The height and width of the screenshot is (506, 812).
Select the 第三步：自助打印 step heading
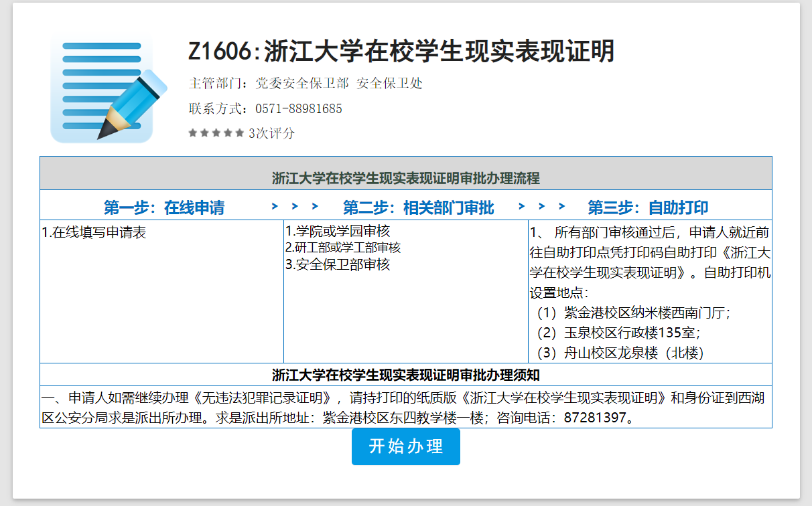[x=648, y=208]
